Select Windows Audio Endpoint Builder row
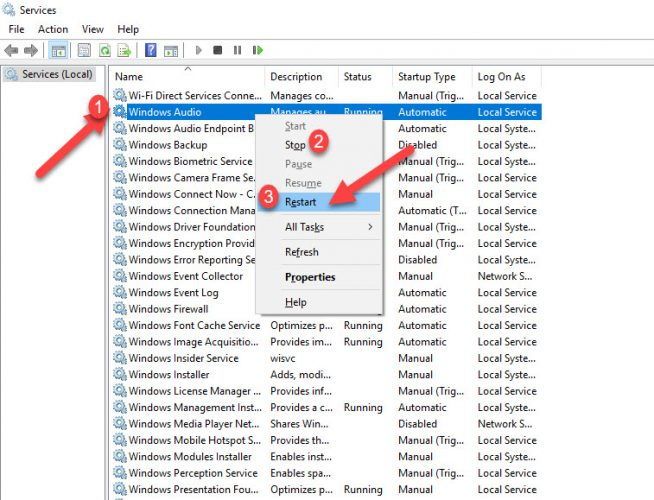The height and width of the screenshot is (500, 654). coord(191,128)
